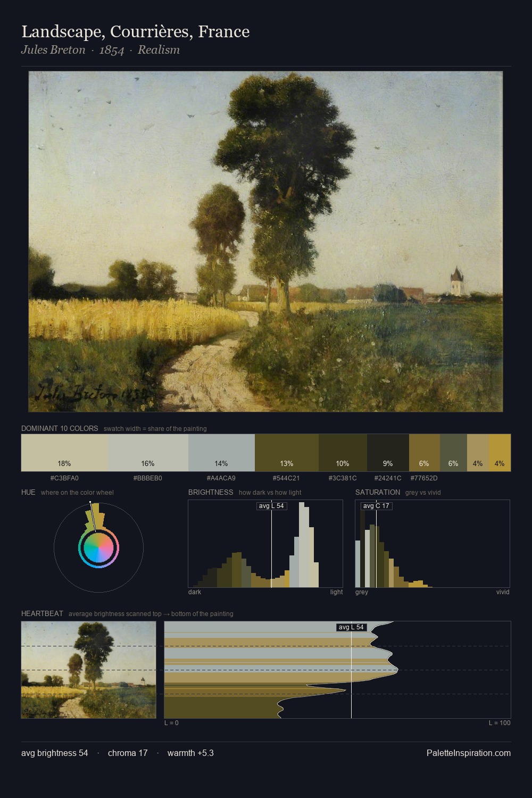Click the brightness histogram chart
532x798 pixels.
(265, 544)
